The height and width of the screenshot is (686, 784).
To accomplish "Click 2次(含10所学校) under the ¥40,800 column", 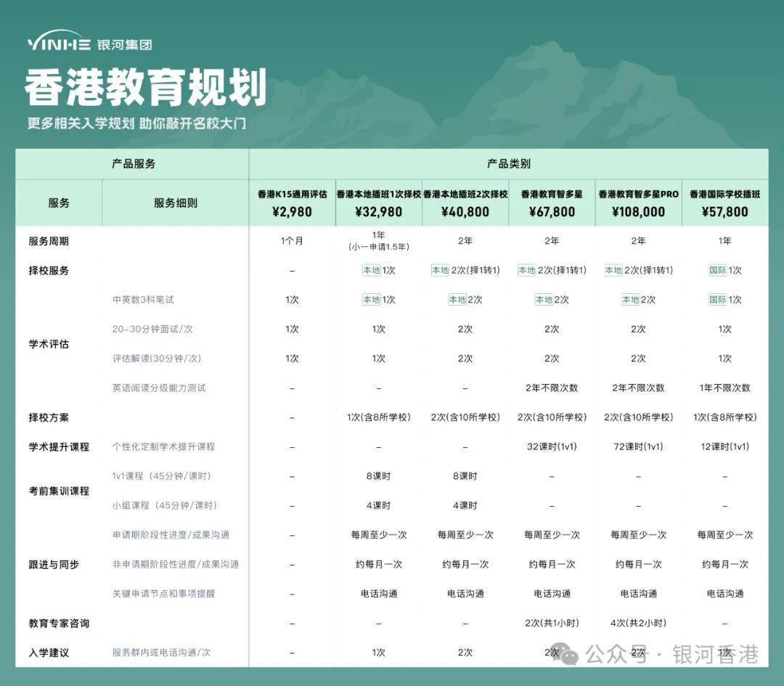I will pyautogui.click(x=465, y=417).
